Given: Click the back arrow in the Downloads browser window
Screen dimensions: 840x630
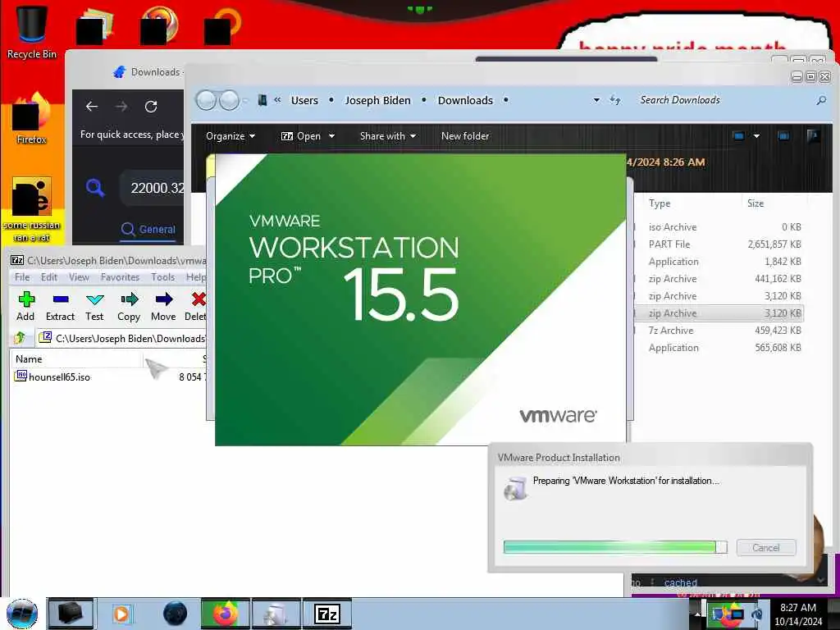Looking at the screenshot, I should click(92, 107).
